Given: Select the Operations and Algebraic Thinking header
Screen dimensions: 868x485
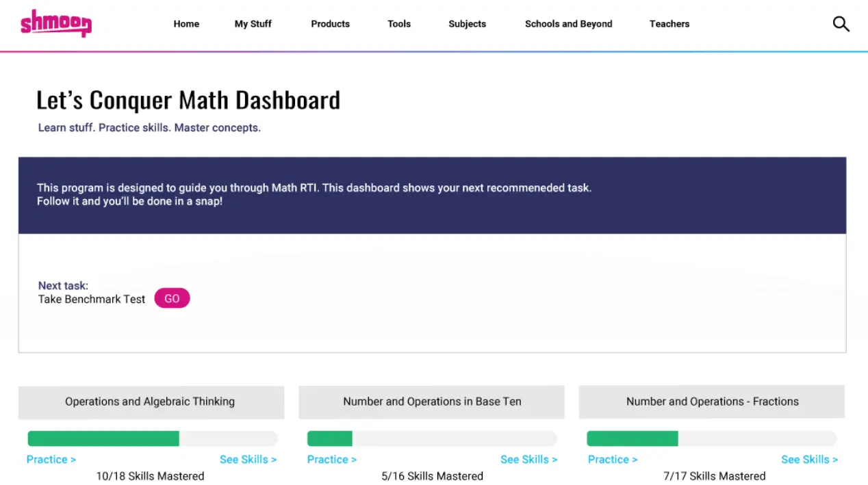Looking at the screenshot, I should 151,402.
